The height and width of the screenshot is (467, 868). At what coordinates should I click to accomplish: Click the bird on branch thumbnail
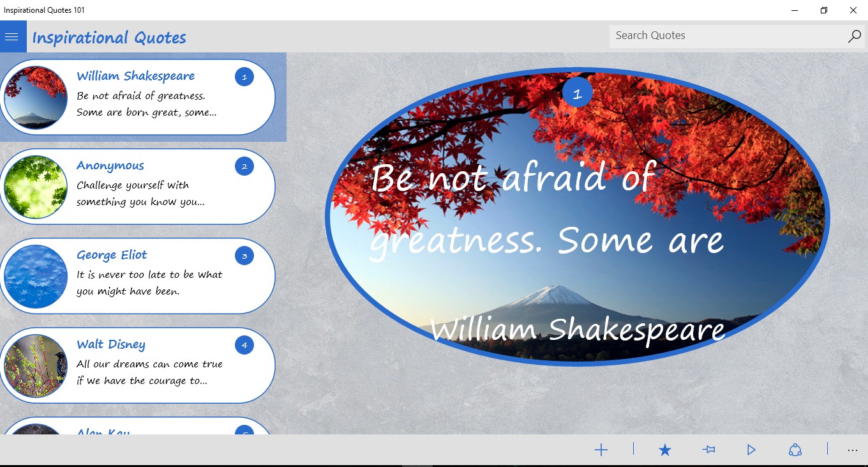coord(36,365)
